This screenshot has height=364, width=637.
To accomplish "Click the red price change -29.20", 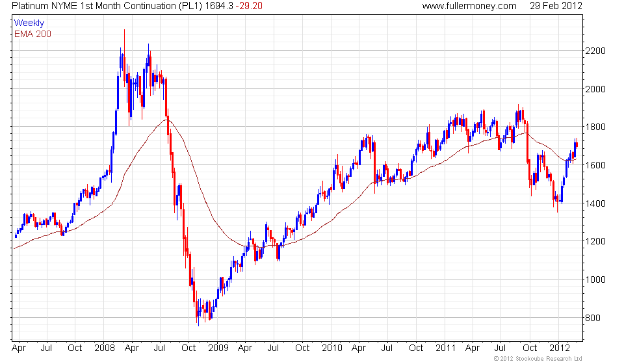I will coord(248,6).
